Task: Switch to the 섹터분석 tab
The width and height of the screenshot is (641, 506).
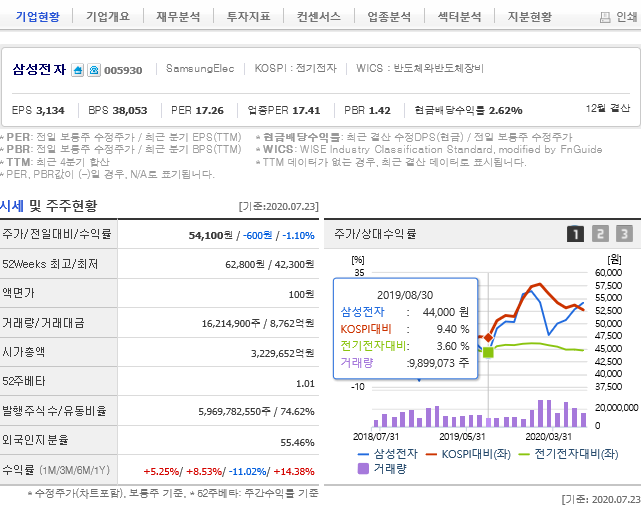Action: (459, 17)
